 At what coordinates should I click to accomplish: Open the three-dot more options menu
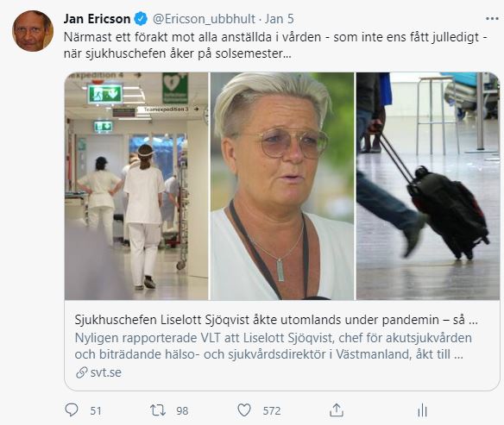tap(492, 19)
